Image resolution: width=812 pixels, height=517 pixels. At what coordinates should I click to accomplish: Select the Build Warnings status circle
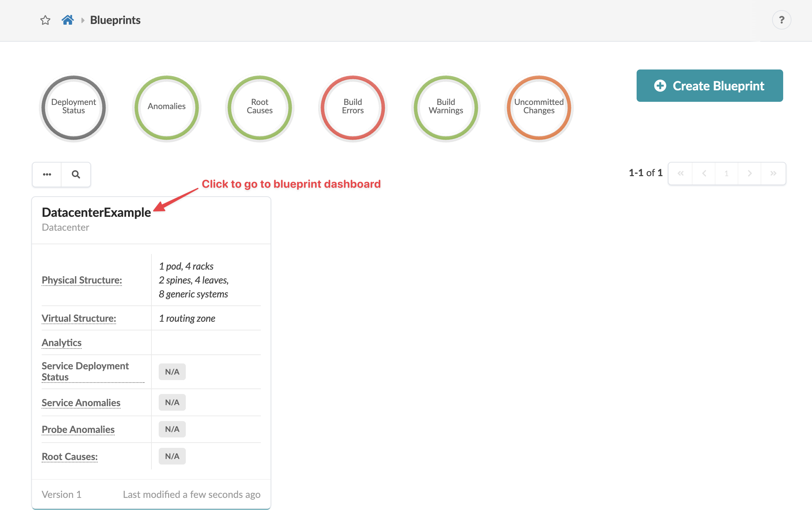click(x=446, y=107)
